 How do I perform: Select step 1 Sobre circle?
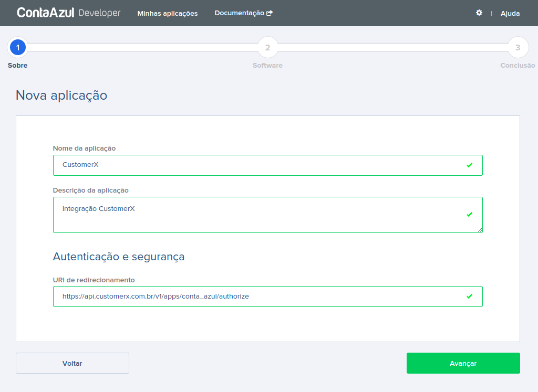[x=18, y=47]
